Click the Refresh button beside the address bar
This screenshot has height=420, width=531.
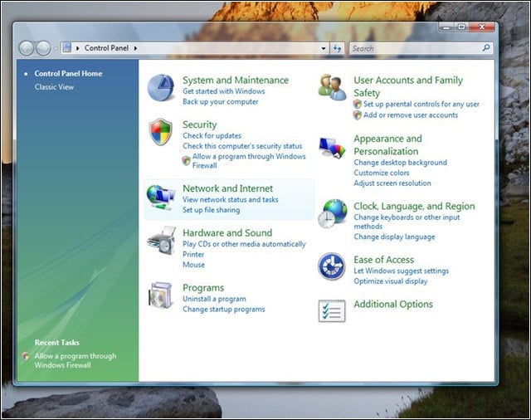[x=337, y=48]
